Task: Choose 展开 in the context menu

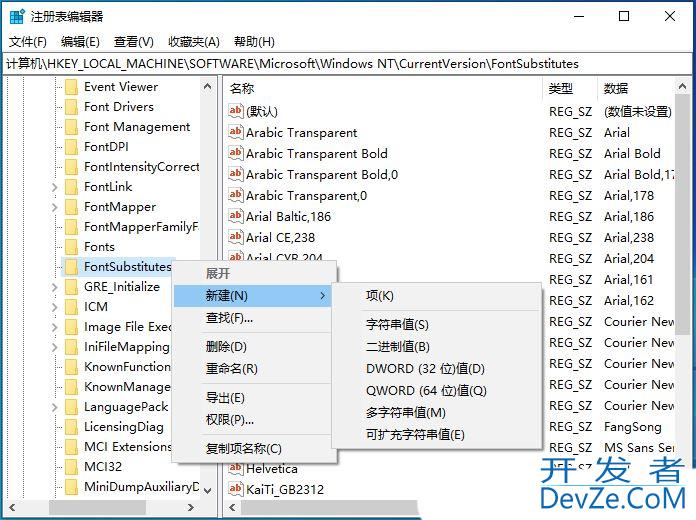Action: [252, 274]
